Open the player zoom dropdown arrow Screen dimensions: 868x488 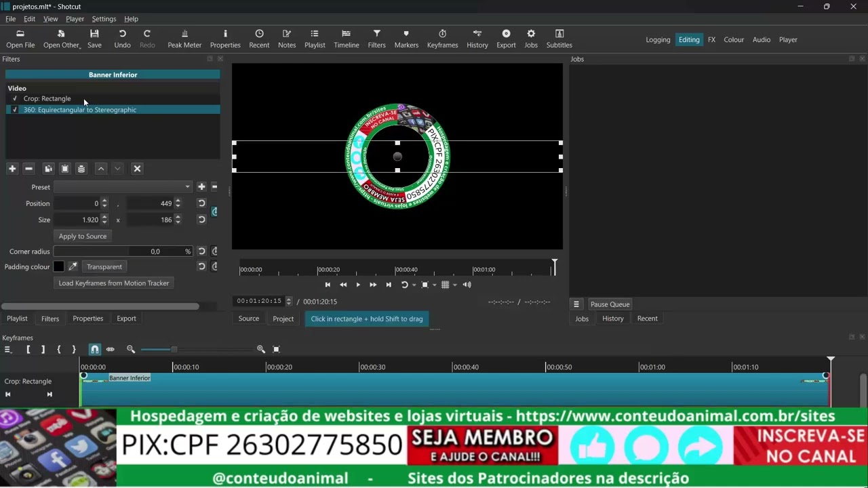(x=435, y=285)
